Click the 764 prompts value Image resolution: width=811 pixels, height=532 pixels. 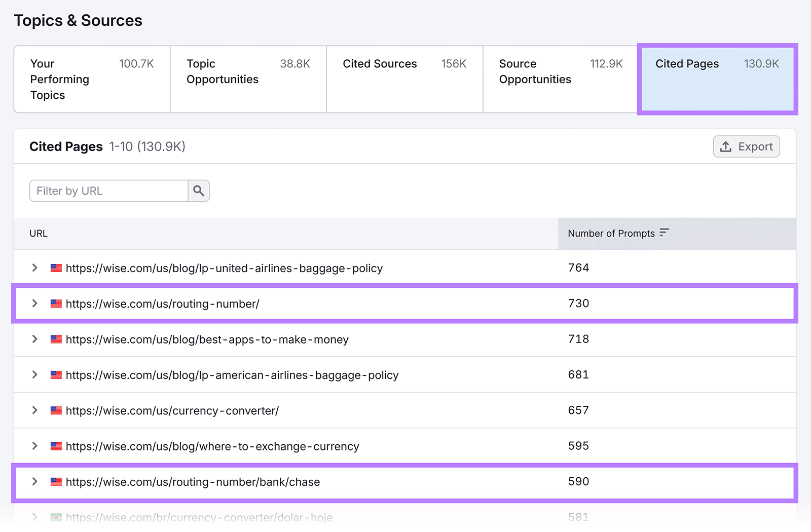click(x=578, y=268)
